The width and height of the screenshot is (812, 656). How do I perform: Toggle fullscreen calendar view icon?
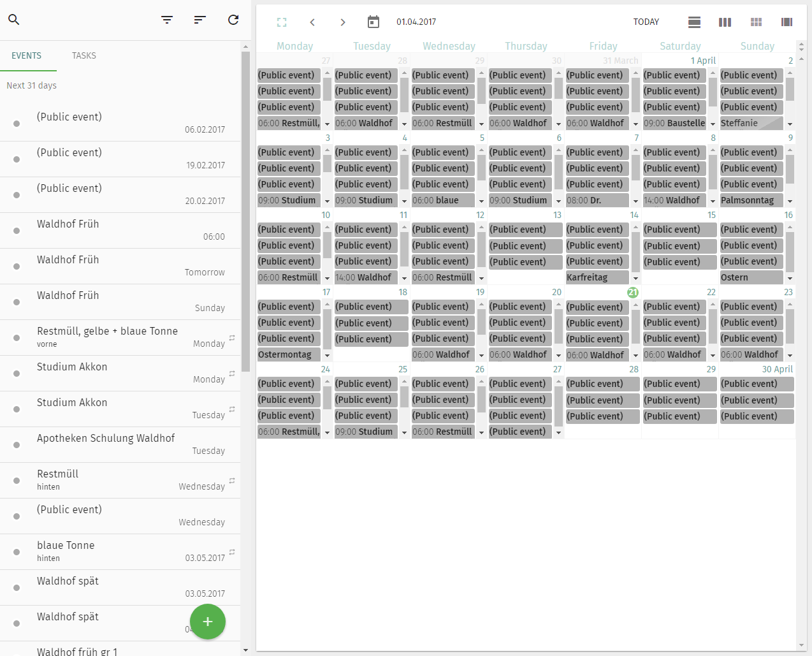click(x=282, y=22)
